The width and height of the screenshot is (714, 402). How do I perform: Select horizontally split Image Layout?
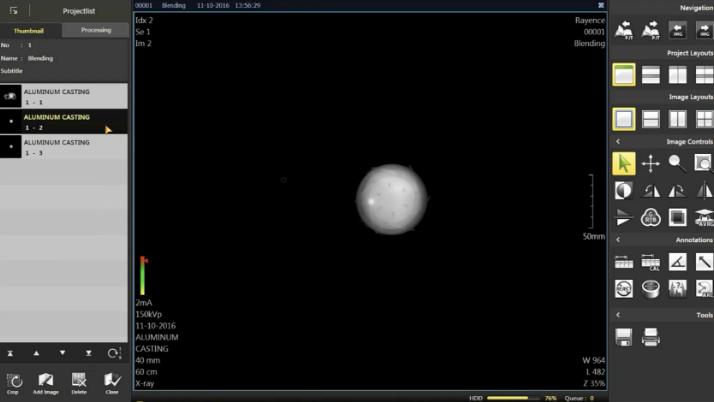pyautogui.click(x=651, y=119)
